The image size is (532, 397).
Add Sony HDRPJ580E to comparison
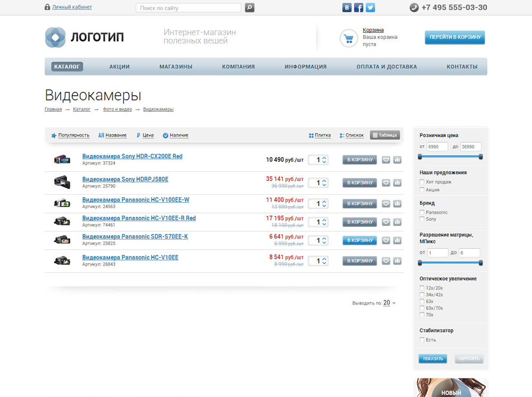point(397,183)
